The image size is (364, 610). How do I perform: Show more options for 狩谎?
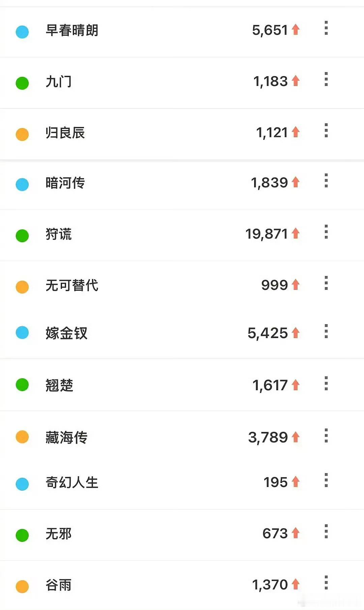pyautogui.click(x=326, y=232)
